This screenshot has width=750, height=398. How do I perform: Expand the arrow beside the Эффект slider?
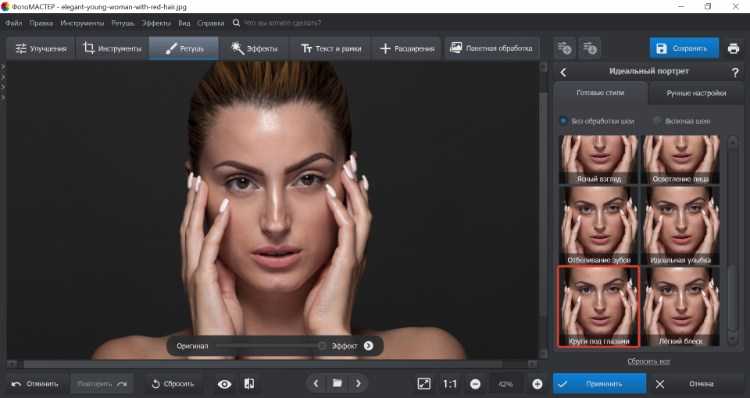tap(368, 345)
